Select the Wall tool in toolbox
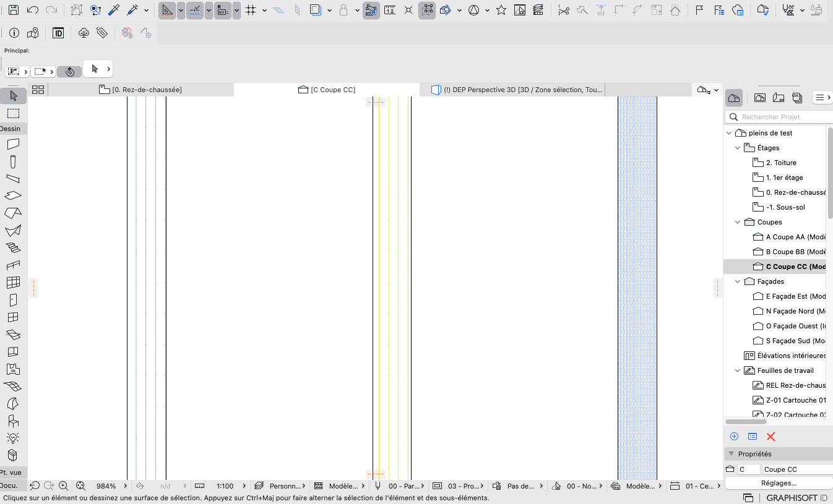The image size is (833, 504). [x=13, y=144]
